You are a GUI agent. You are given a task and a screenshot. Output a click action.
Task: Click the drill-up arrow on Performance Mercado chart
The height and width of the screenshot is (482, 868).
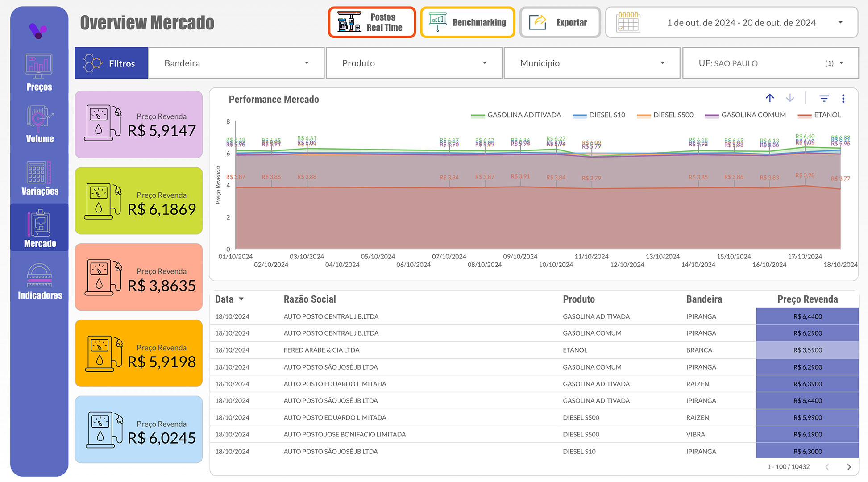click(x=770, y=98)
